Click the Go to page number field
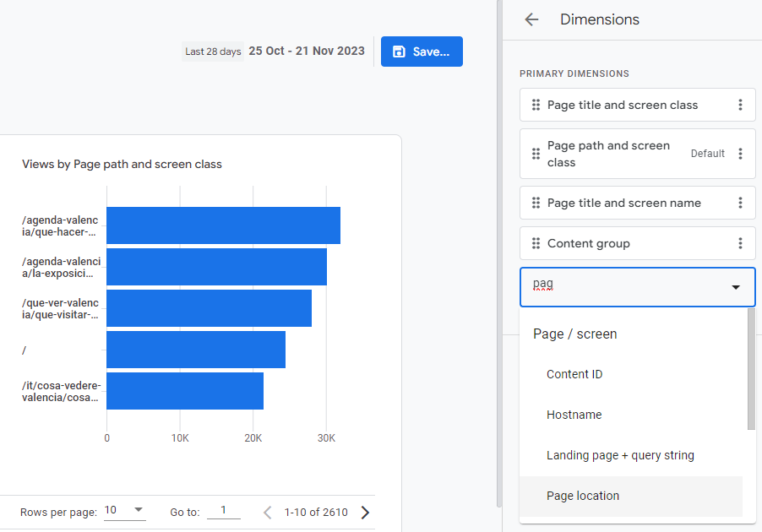The height and width of the screenshot is (532, 762). (x=224, y=511)
